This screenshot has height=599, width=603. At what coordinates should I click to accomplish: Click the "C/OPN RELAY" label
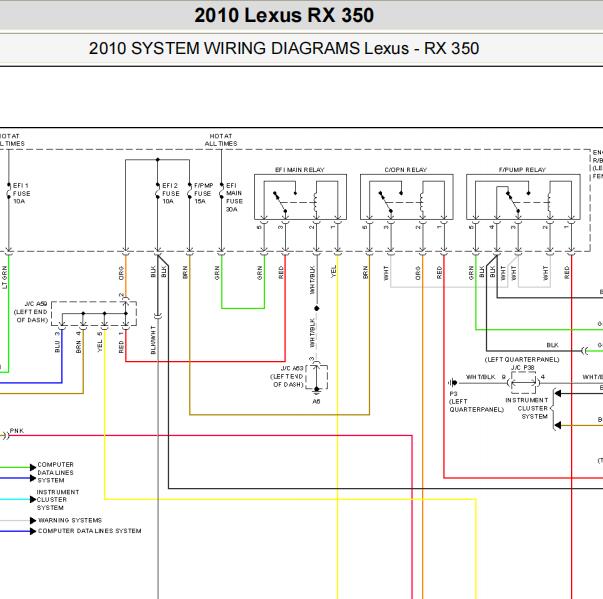click(x=406, y=170)
